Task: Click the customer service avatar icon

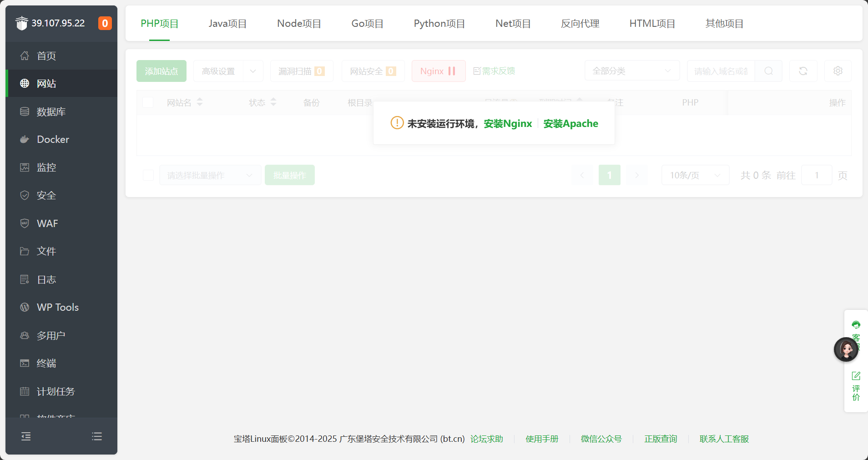Action: click(x=846, y=349)
